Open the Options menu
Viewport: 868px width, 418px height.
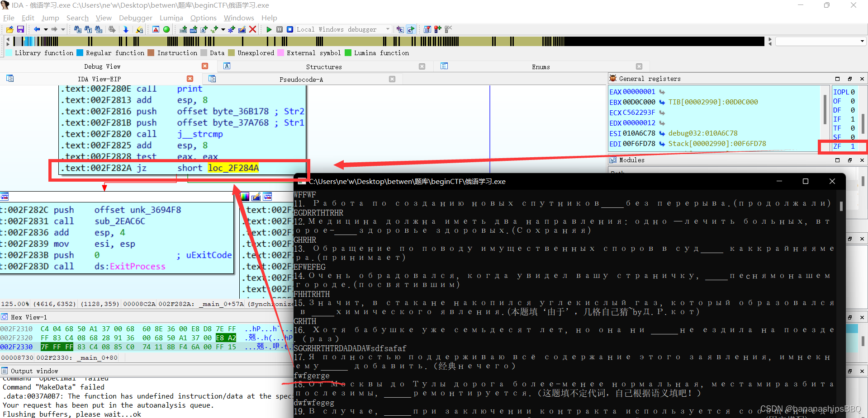[203, 18]
